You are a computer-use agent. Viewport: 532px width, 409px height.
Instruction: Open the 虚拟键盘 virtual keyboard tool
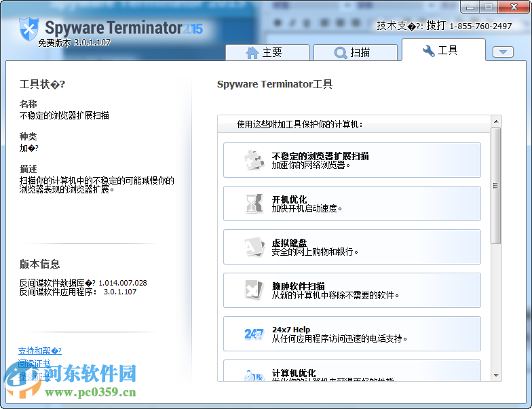351,247
